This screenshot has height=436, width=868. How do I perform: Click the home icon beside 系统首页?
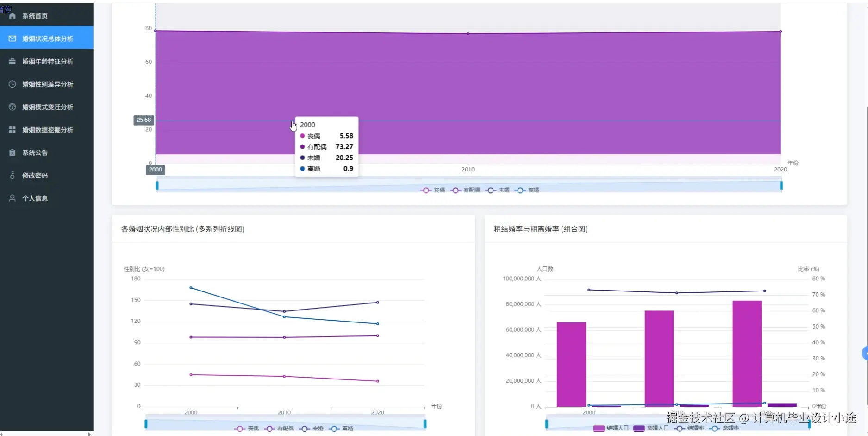coord(12,16)
